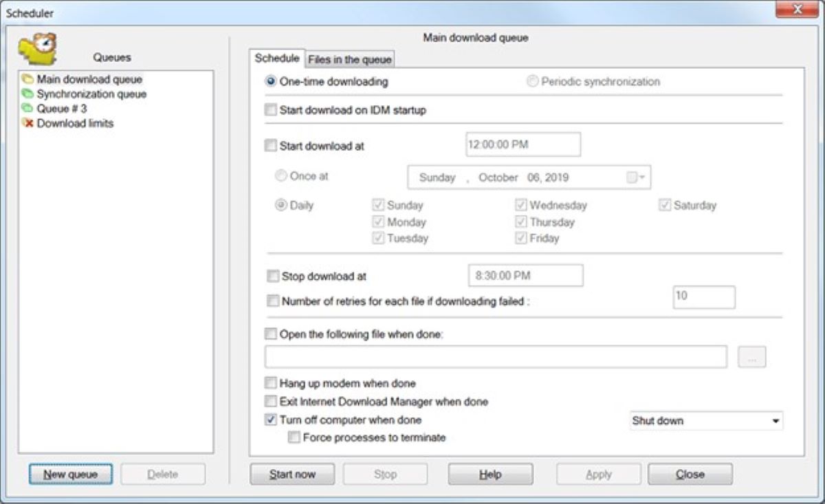Viewport: 825px width, 504px height.
Task: Select One-time downloading radio button
Action: 271,82
